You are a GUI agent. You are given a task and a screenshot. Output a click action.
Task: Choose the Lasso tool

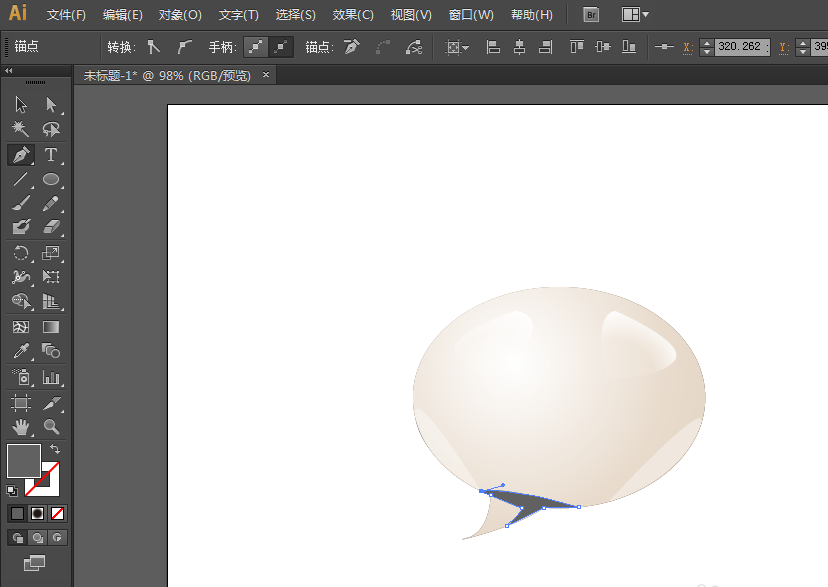coord(51,129)
